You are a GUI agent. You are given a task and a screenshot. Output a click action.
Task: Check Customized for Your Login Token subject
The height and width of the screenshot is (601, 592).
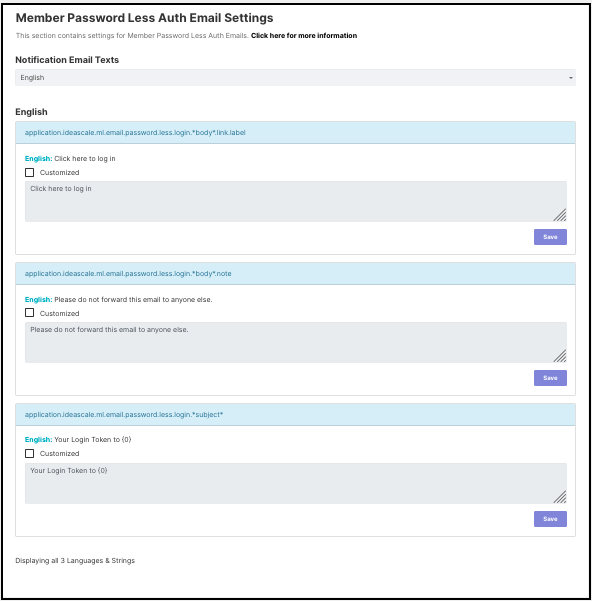(x=30, y=453)
